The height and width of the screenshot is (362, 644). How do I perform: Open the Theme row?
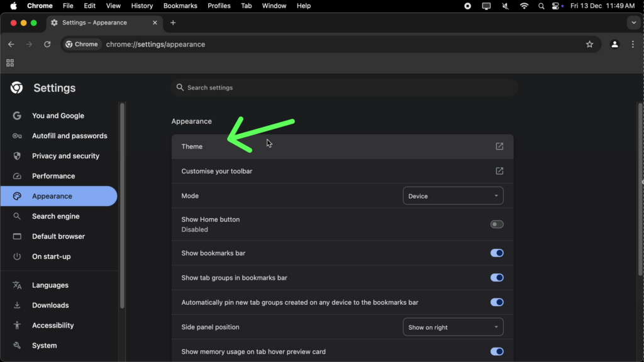tap(343, 146)
